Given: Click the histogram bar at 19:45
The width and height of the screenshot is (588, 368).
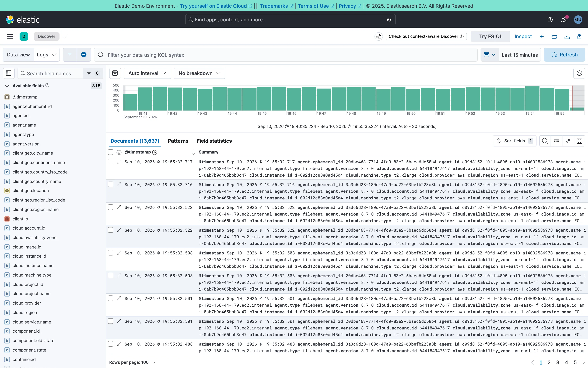Looking at the screenshot, I should 264,98.
